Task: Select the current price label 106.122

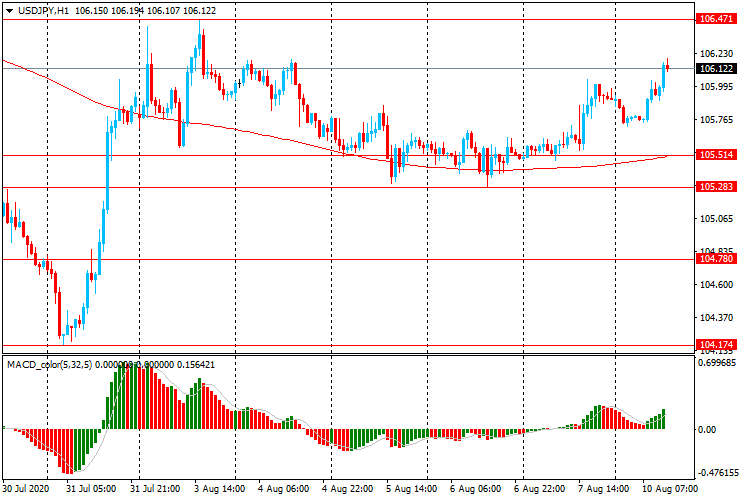Action: pyautogui.click(x=716, y=69)
